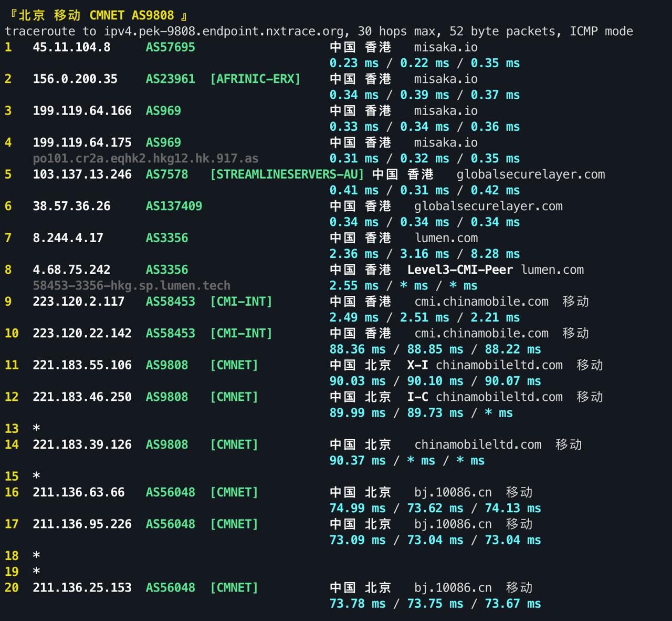This screenshot has width=672, height=621.
Task: Select the AS57695 label on hop 1
Action: [x=170, y=47]
